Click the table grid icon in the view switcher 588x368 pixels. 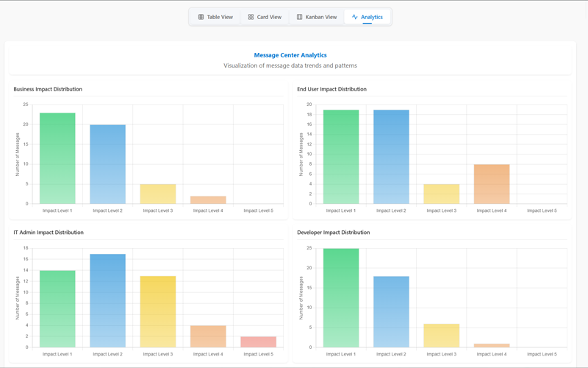[201, 17]
